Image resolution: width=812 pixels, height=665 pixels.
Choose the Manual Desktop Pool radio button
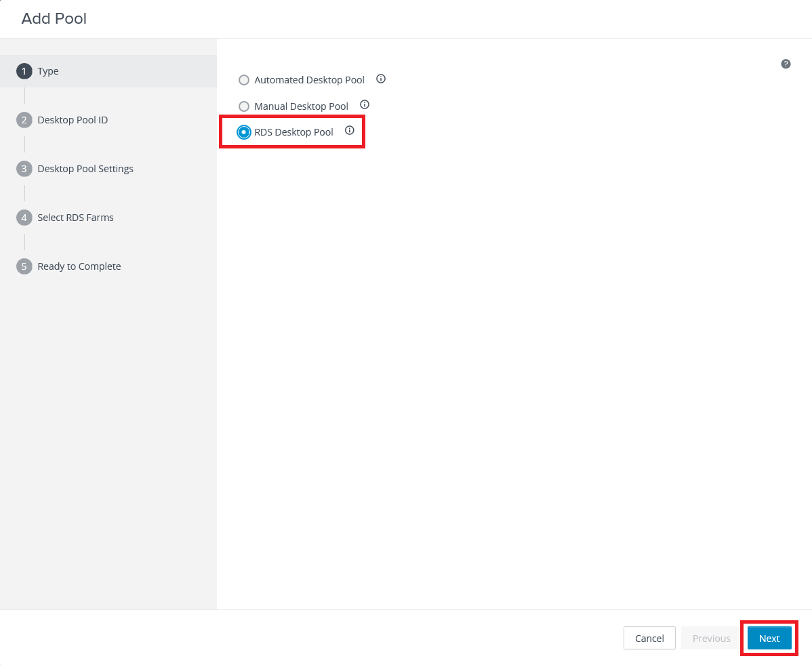tap(244, 106)
